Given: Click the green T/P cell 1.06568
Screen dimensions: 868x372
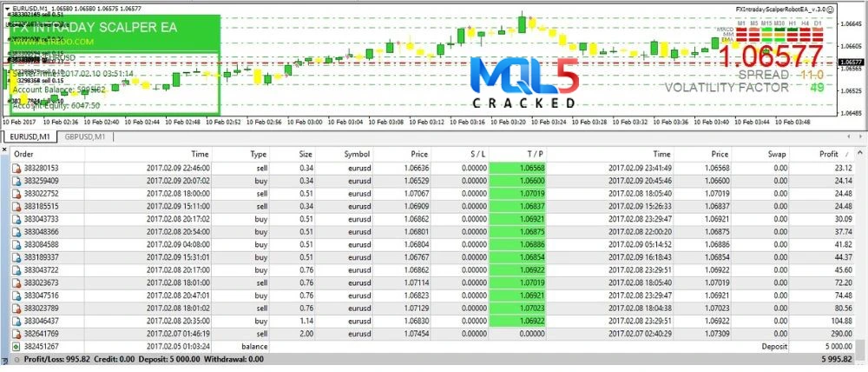Looking at the screenshot, I should [517, 168].
